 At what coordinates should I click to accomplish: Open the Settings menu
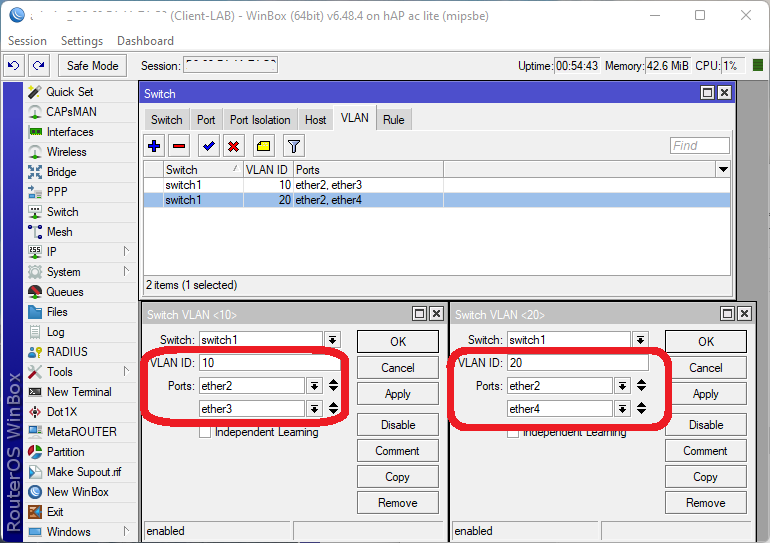[x=82, y=41]
